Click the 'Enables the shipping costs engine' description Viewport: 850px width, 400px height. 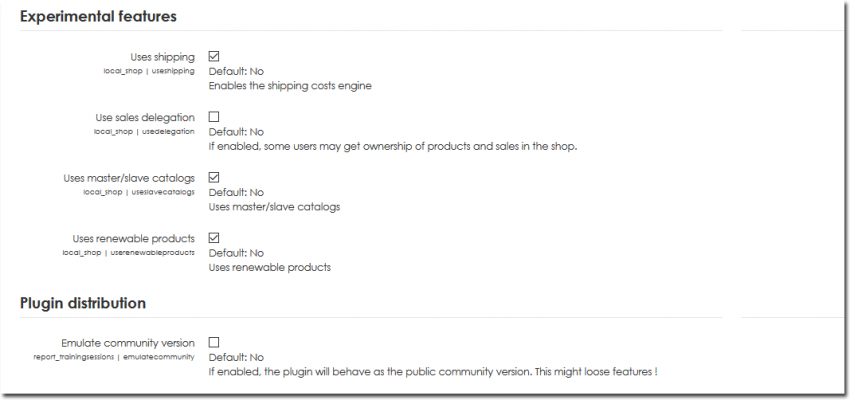[x=290, y=86]
